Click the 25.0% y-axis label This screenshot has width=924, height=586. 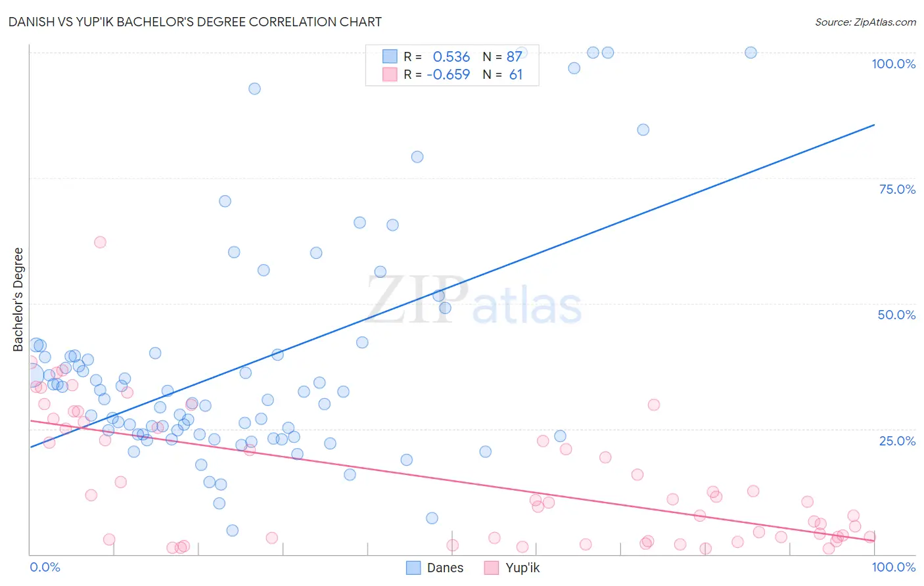pos(897,441)
